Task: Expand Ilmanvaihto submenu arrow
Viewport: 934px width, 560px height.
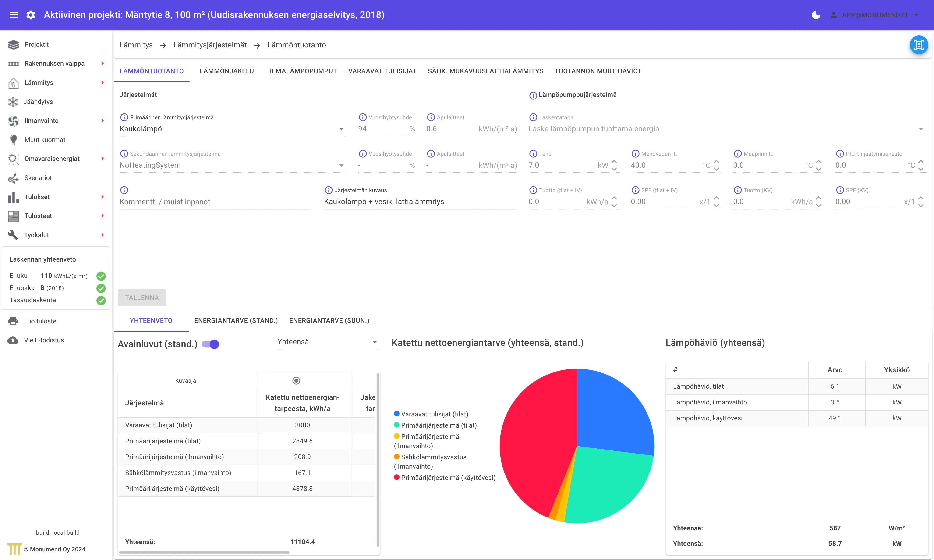Action: tap(102, 121)
